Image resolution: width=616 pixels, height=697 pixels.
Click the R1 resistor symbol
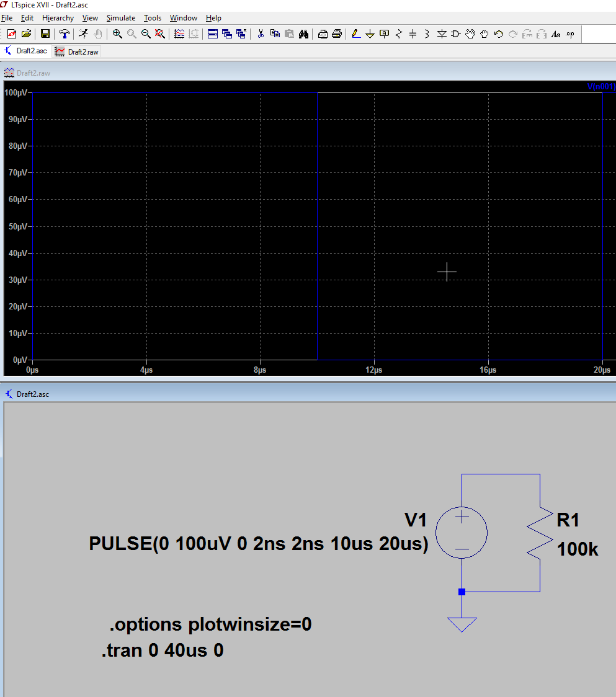click(x=540, y=533)
